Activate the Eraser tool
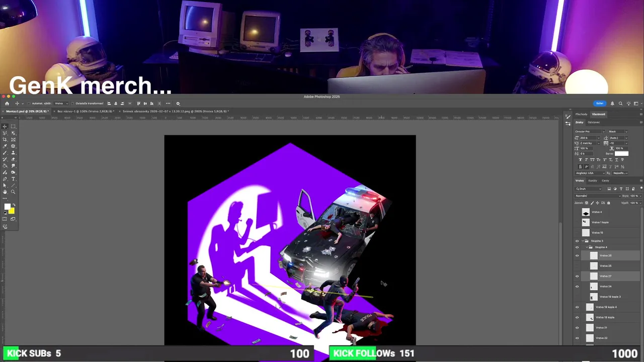Viewport: 644px width, 362px height. tap(13, 159)
